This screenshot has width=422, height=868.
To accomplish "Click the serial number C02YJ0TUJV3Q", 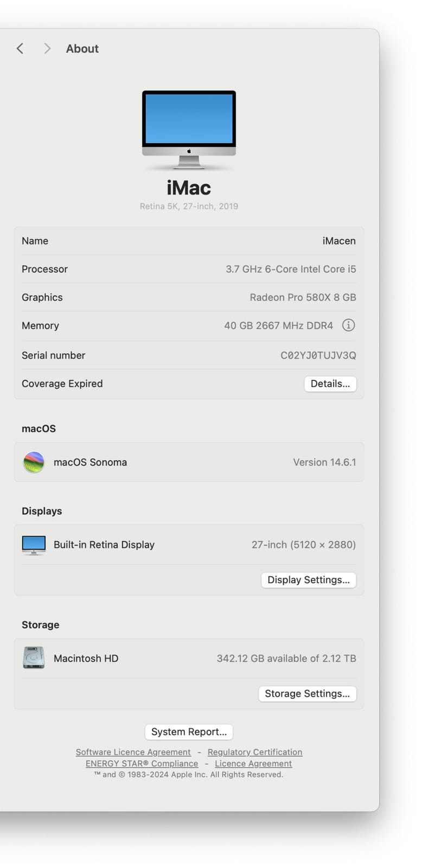I will pyautogui.click(x=318, y=355).
